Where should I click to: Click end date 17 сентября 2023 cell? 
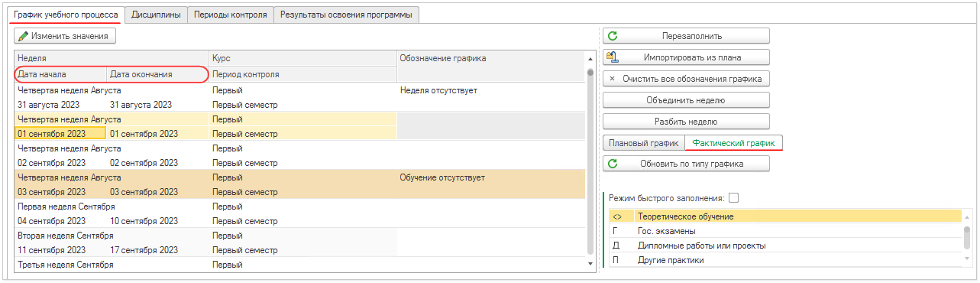158,250
